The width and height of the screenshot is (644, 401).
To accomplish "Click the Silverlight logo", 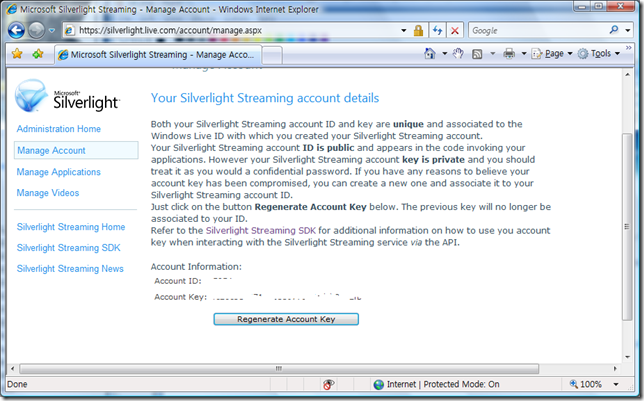I will [67, 96].
